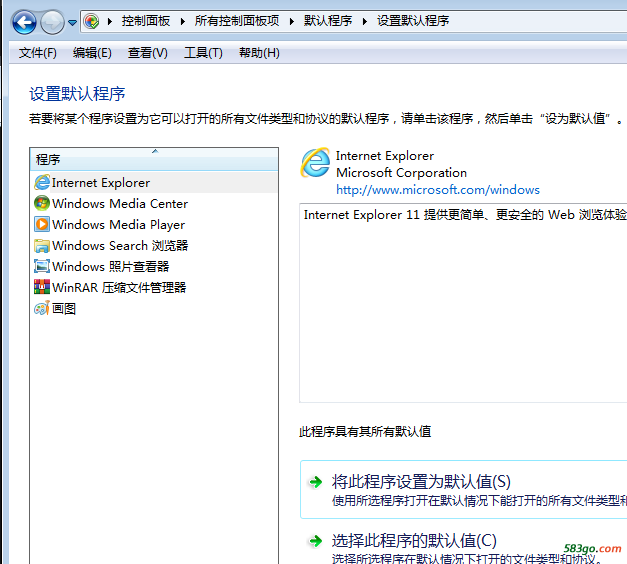Select the Internet Explorer icon in the program list
Image resolution: width=627 pixels, height=564 pixels.
coord(42,183)
